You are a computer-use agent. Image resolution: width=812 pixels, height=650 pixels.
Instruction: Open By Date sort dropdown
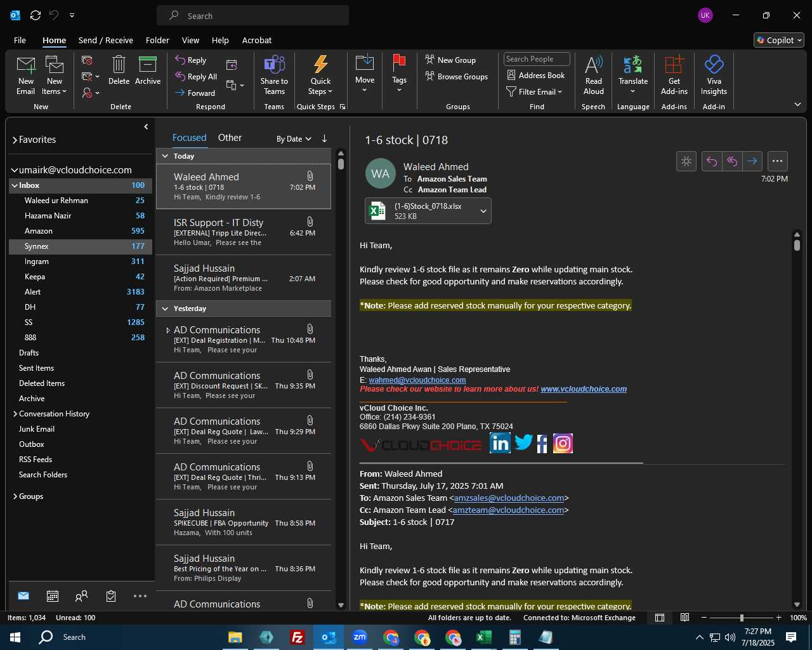tap(294, 139)
